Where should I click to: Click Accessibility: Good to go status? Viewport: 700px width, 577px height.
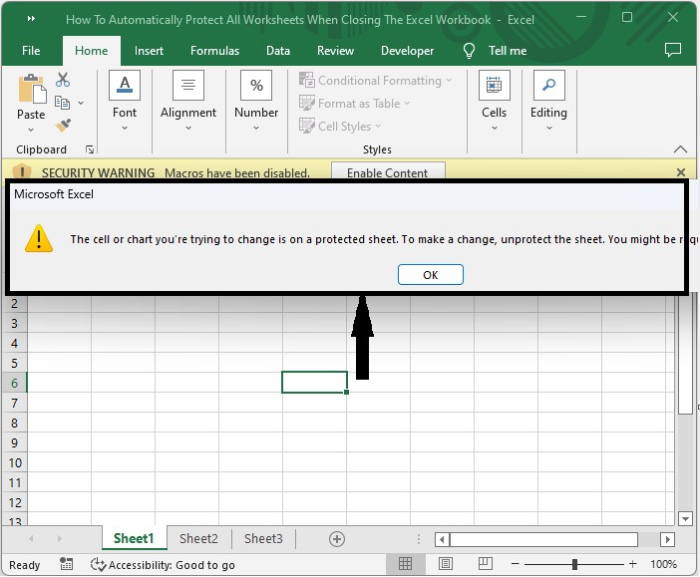click(171, 565)
